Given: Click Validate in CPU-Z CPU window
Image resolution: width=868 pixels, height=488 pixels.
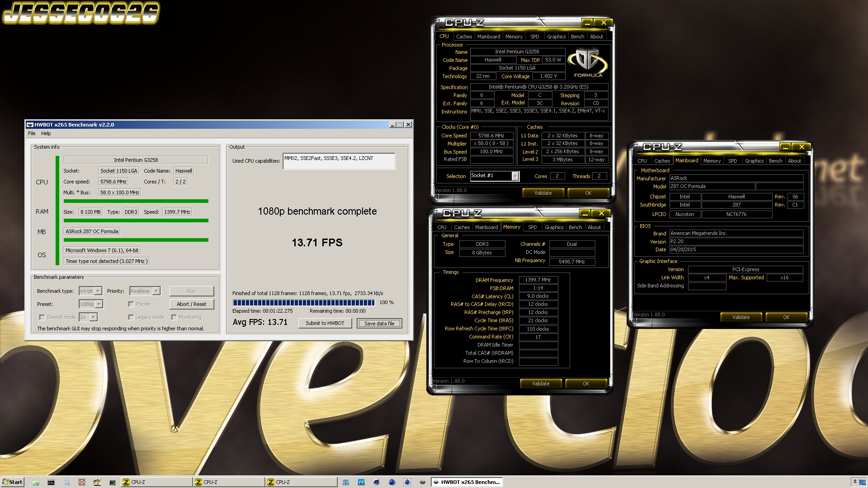Looking at the screenshot, I should [543, 193].
